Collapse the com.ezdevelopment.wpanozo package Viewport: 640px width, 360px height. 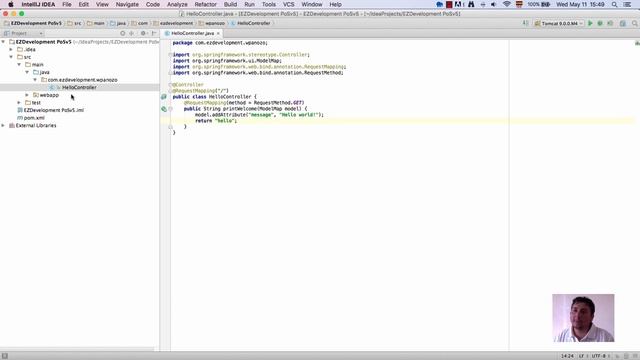point(35,80)
